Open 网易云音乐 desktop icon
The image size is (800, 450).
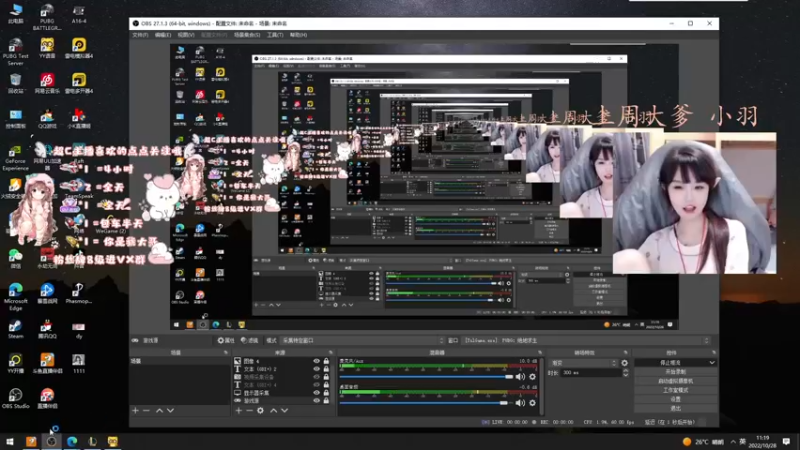[x=47, y=83]
